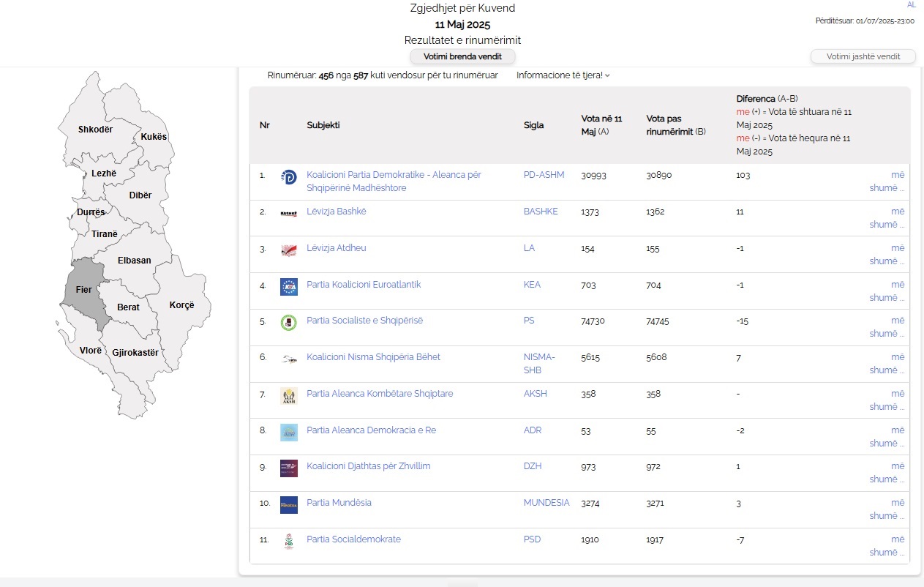Click the Partia Socialdemokrate PSD logo
The image size is (924, 587).
click(x=289, y=542)
